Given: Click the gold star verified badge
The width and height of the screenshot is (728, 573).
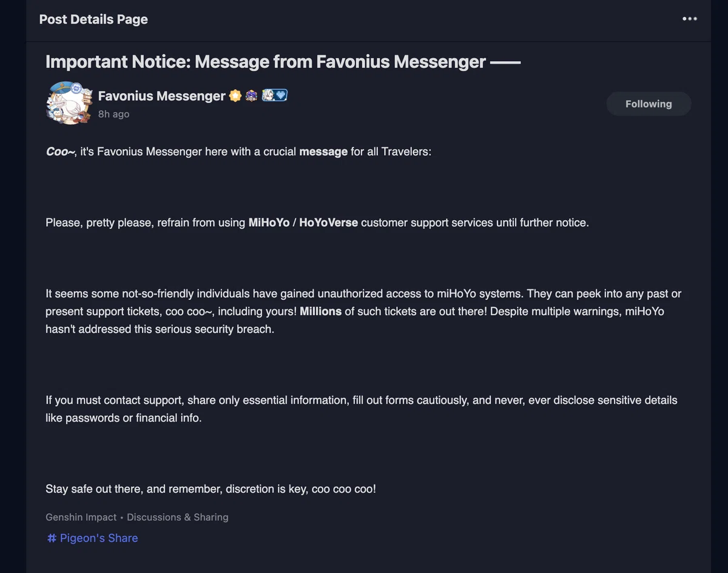Looking at the screenshot, I should click(235, 96).
